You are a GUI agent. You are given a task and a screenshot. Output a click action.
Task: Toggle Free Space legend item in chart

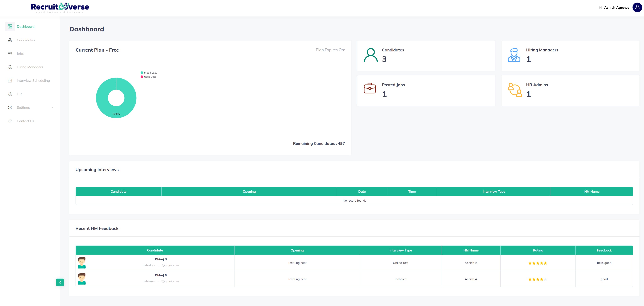pyautogui.click(x=149, y=73)
